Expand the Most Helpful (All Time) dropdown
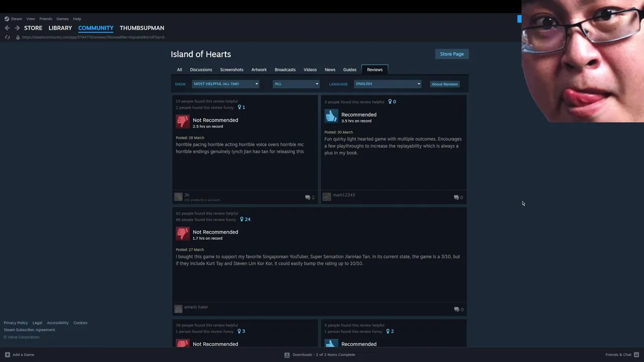 pyautogui.click(x=225, y=84)
